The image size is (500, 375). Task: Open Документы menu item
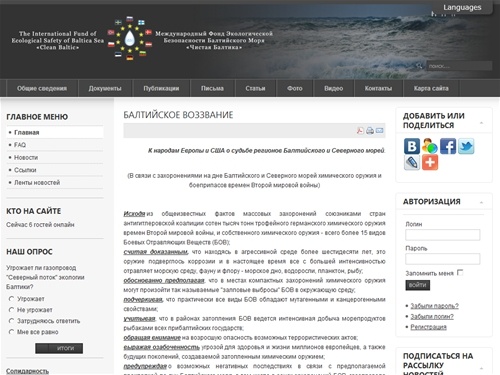tap(105, 88)
